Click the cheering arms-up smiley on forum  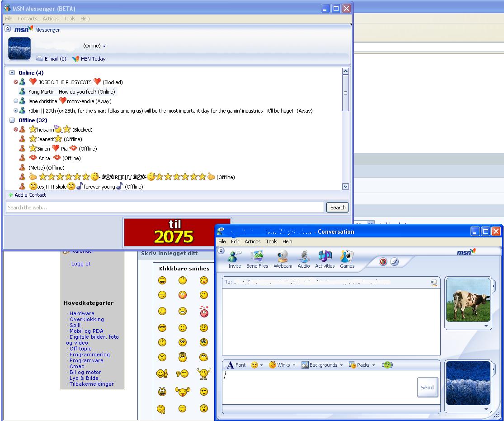203,374
